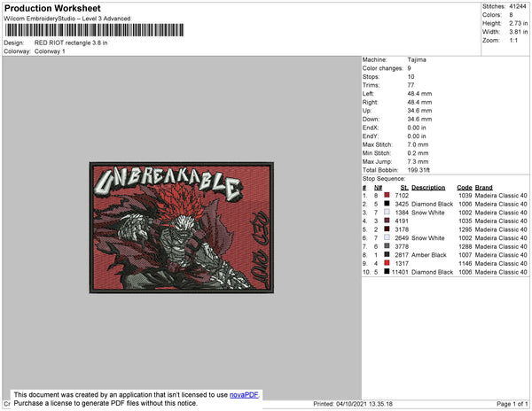Select the 'Production Worksheet' title text

(x=52, y=8)
